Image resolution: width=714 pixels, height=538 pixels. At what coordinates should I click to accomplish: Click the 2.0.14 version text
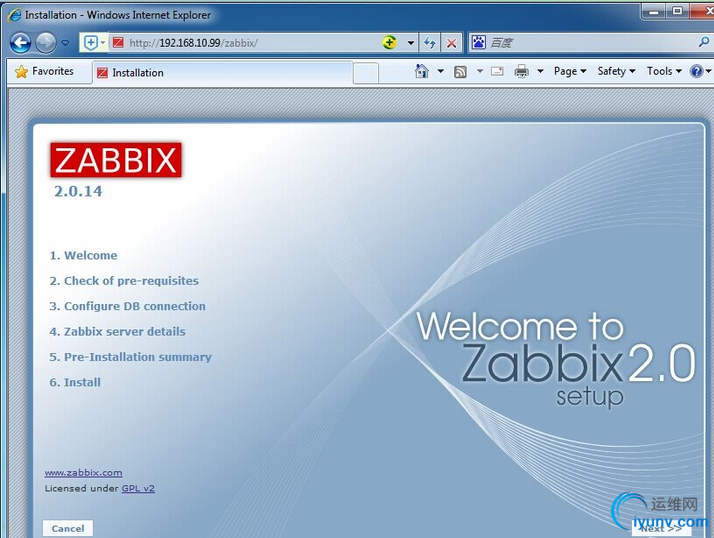click(x=78, y=191)
